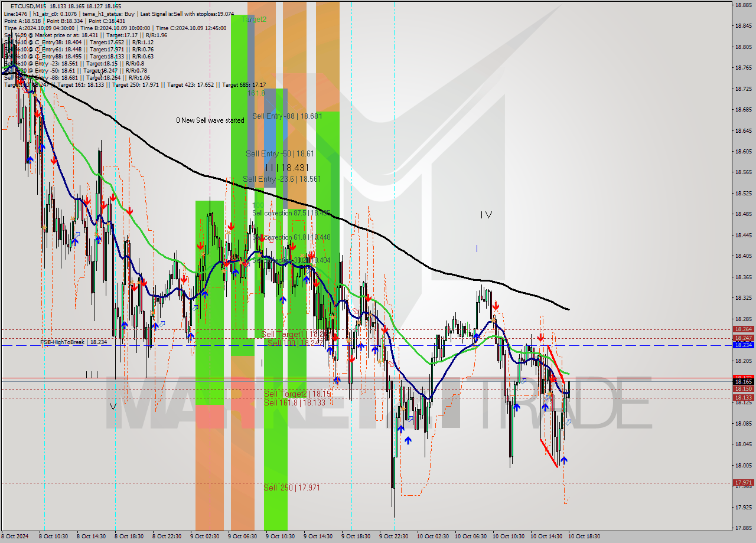The width and height of the screenshot is (756, 543).
Task: Click the 17.885 price axis label
Action: coord(743,528)
